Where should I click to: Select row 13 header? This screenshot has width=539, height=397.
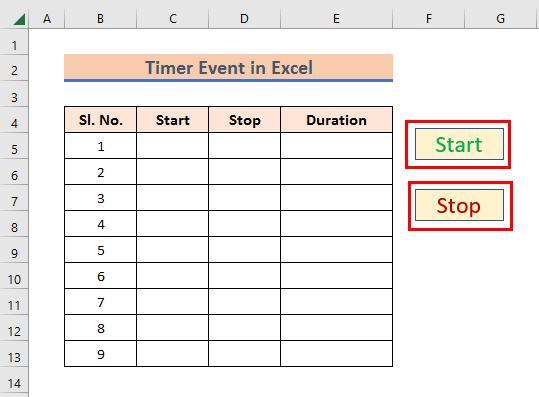click(14, 357)
